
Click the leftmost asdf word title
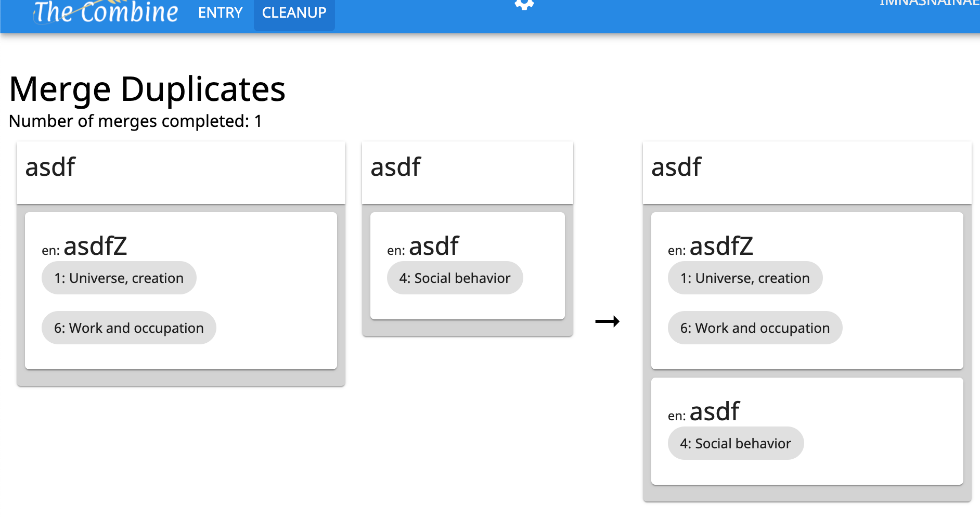tap(50, 167)
